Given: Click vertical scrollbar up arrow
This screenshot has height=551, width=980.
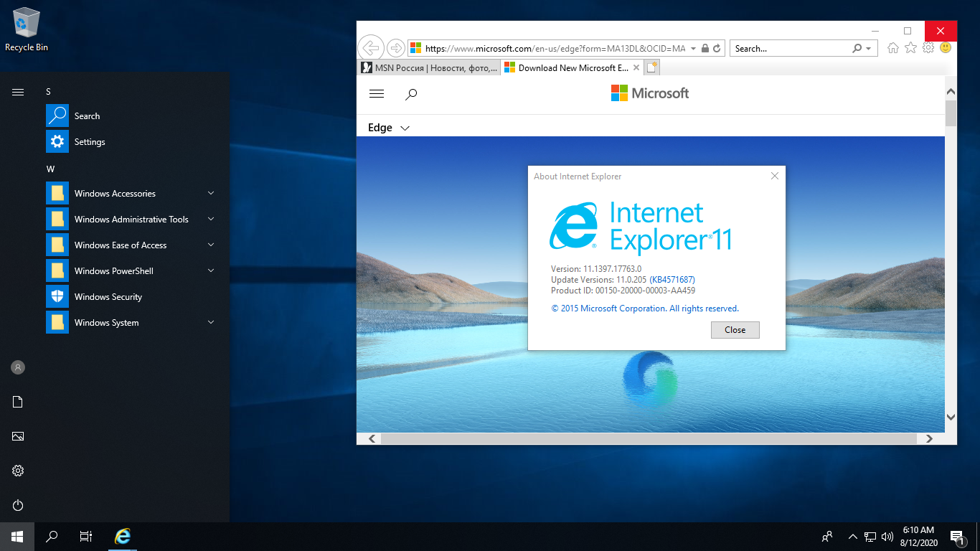Looking at the screenshot, I should pos(951,92).
